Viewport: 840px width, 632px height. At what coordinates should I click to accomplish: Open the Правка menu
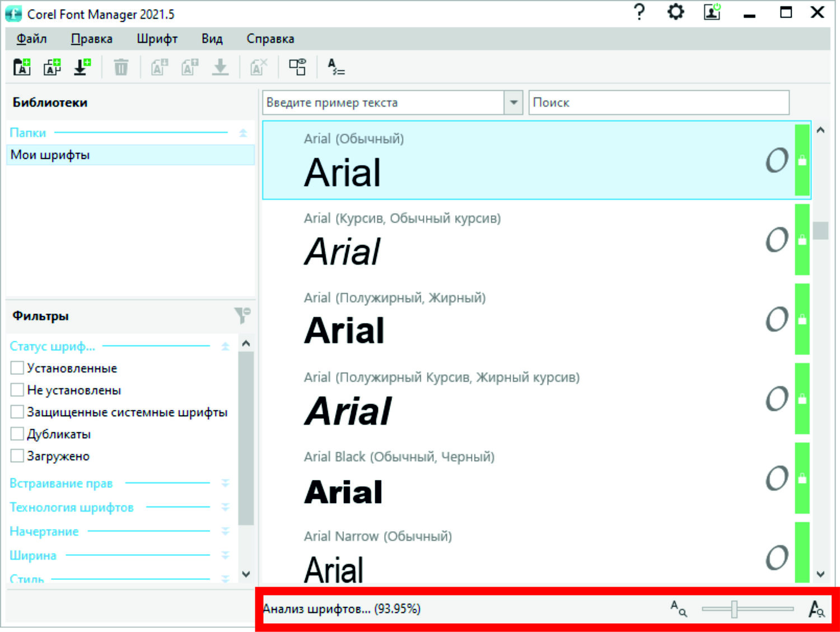click(x=91, y=39)
